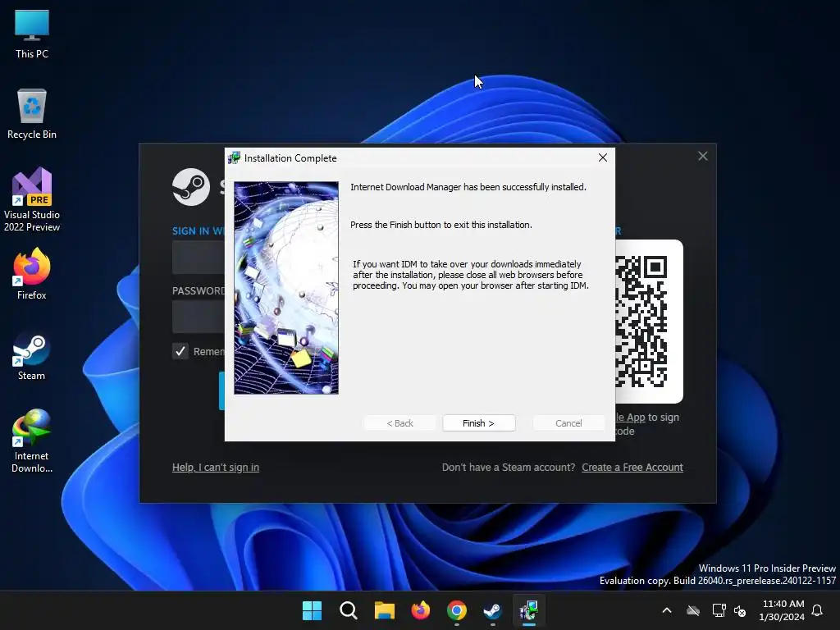Viewport: 840px width, 630px height.
Task: Click the installer globe artwork image
Action: click(286, 288)
